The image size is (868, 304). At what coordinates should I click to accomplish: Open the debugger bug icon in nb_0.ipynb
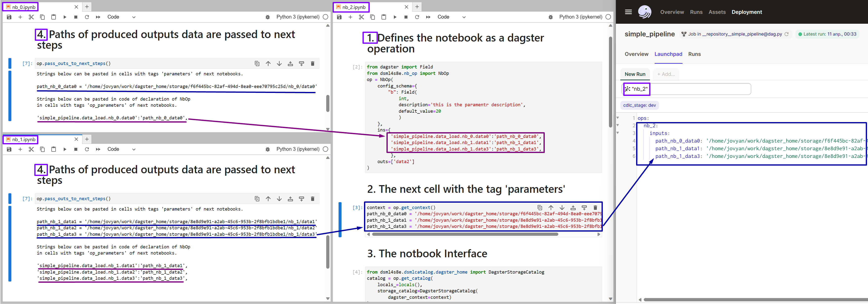click(x=267, y=17)
